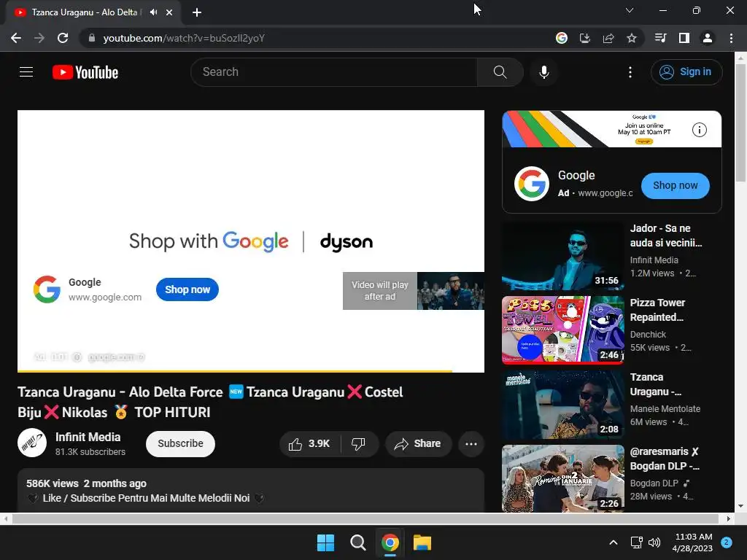This screenshot has width=747, height=560.
Task: Open YouTube settings three-dot menu
Action: click(630, 72)
